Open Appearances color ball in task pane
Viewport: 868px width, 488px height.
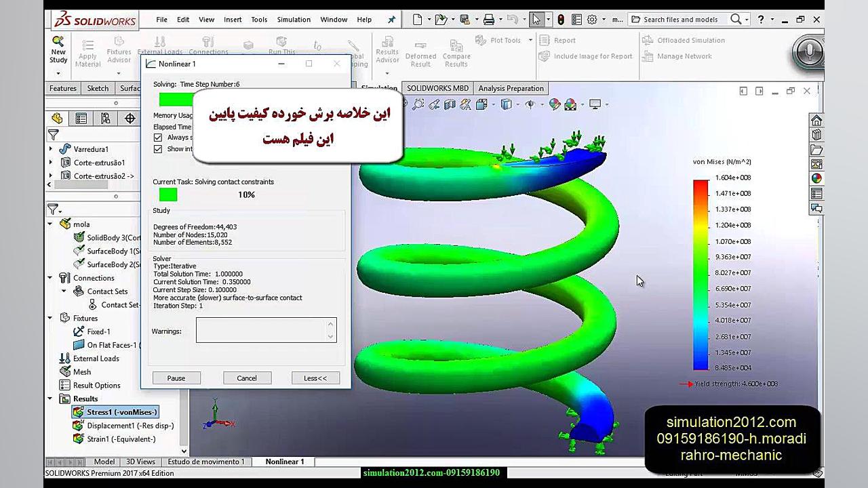point(816,179)
